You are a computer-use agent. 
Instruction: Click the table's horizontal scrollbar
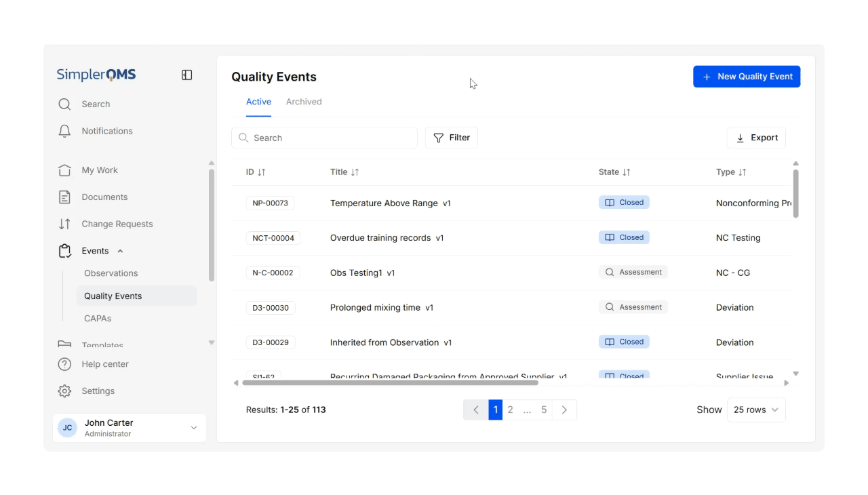pyautogui.click(x=390, y=382)
